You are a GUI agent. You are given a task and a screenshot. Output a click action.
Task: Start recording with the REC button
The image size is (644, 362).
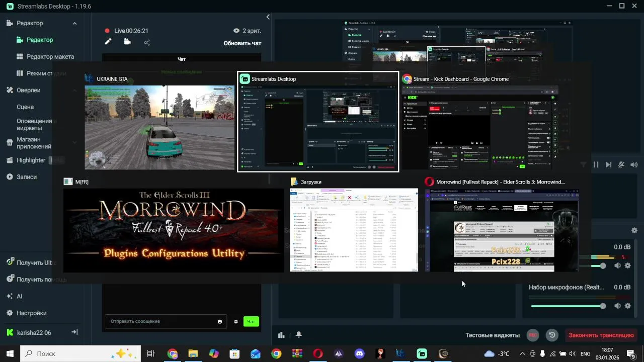[532, 335]
